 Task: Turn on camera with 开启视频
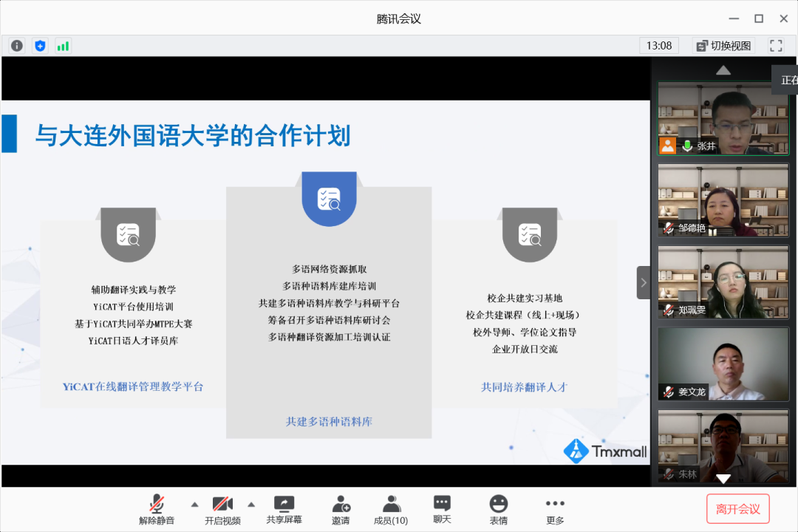pyautogui.click(x=222, y=510)
